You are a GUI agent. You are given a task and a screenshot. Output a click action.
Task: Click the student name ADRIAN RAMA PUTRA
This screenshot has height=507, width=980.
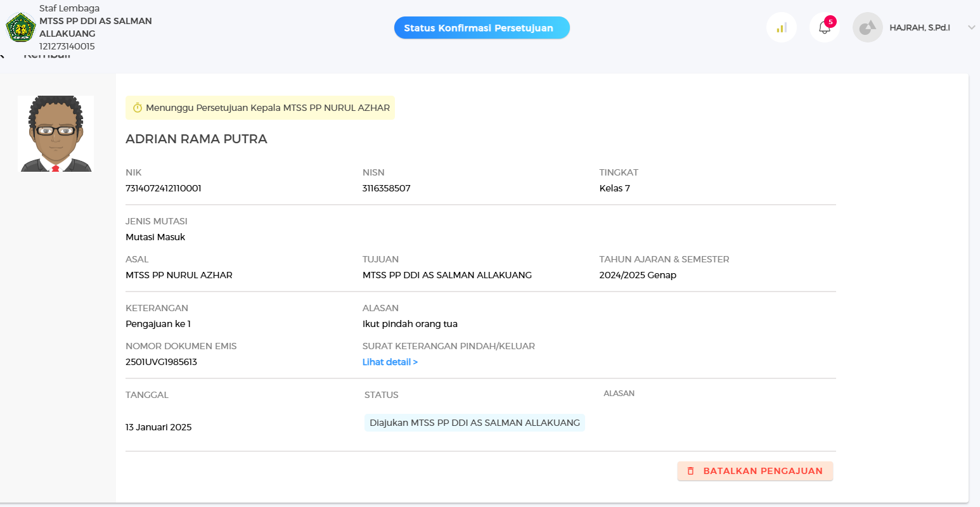197,139
